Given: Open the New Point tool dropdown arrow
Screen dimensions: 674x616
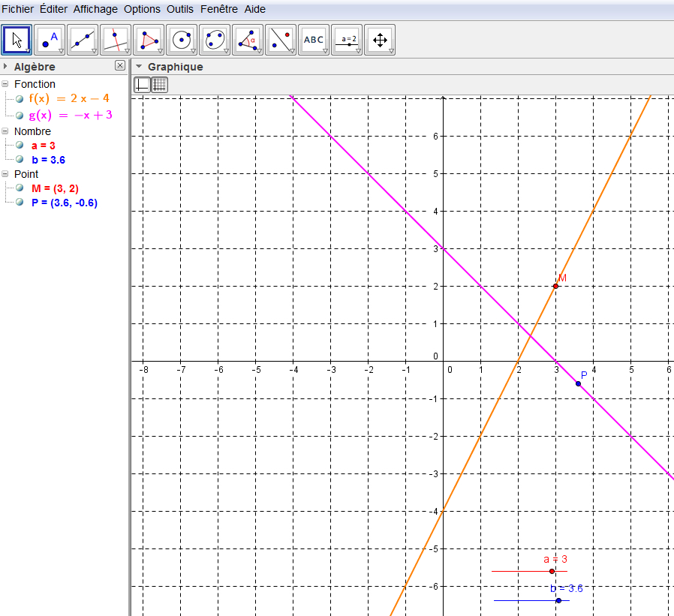Looking at the screenshot, I should [x=61, y=51].
